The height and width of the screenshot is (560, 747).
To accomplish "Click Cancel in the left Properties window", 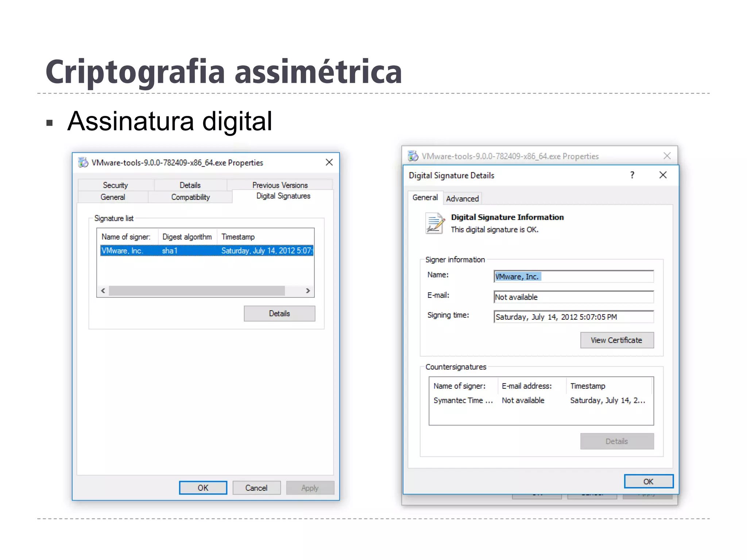I will (256, 488).
